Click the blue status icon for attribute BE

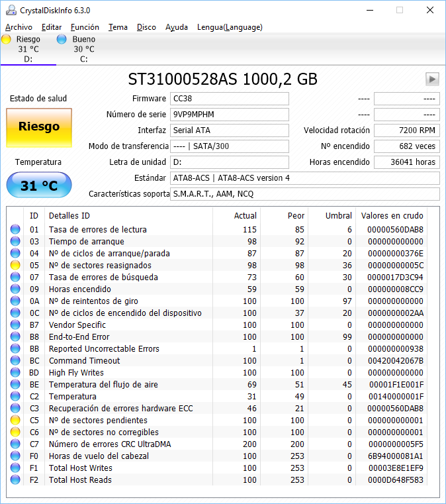pyautogui.click(x=15, y=384)
